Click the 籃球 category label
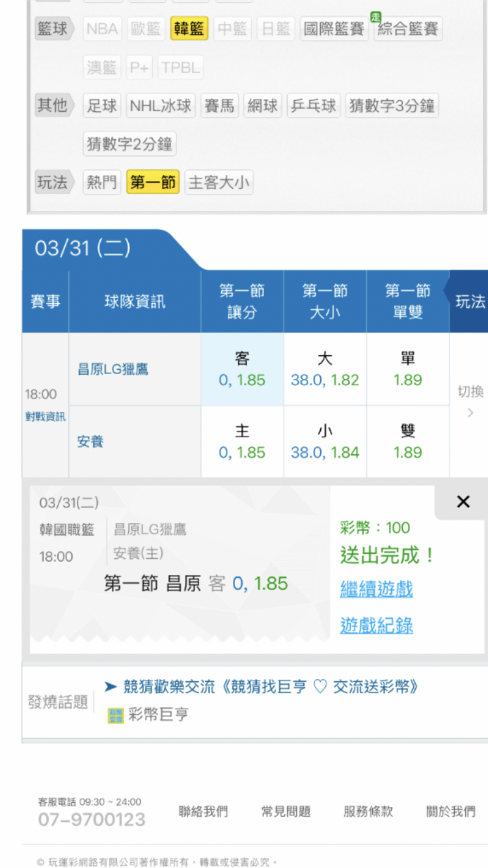Screen dimensions: 488x868 point(55,29)
